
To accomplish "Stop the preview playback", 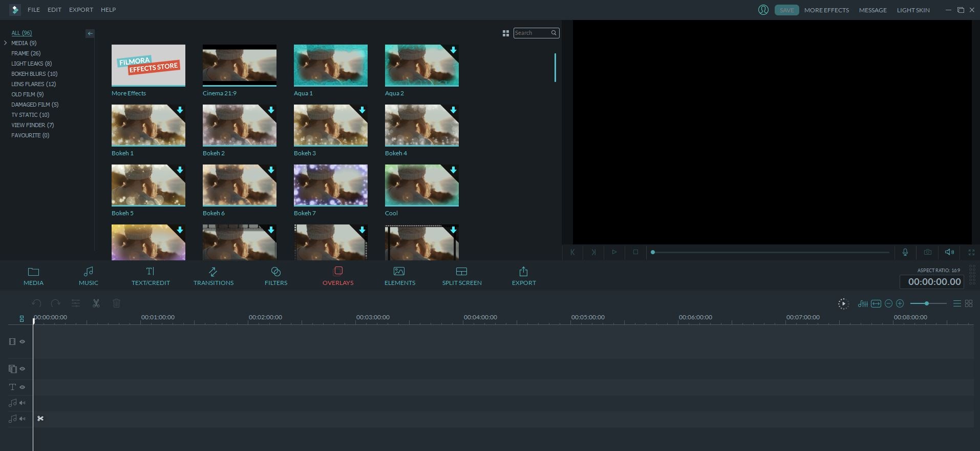I will (x=635, y=252).
